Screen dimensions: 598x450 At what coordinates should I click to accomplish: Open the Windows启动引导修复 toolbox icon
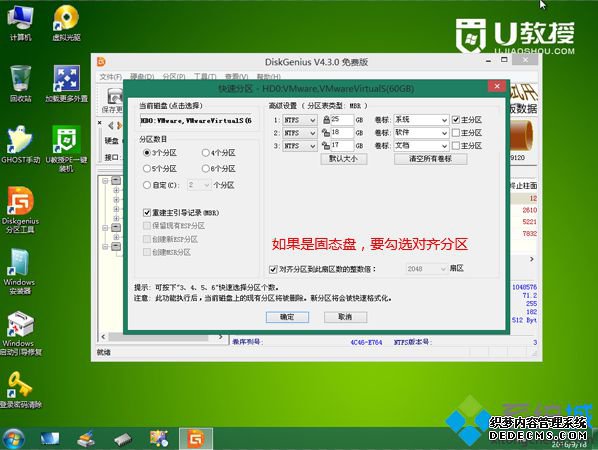[20, 334]
